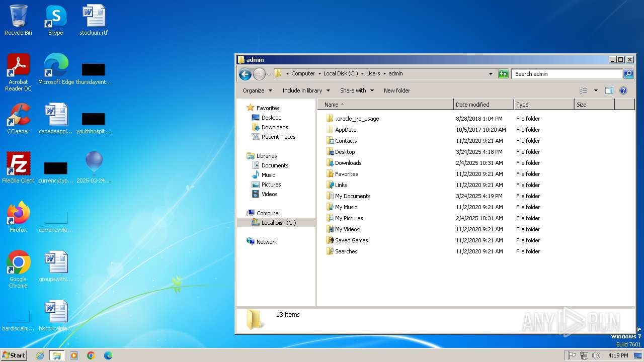The width and height of the screenshot is (644, 362).
Task: Open the Organize menu
Action: tap(257, 90)
